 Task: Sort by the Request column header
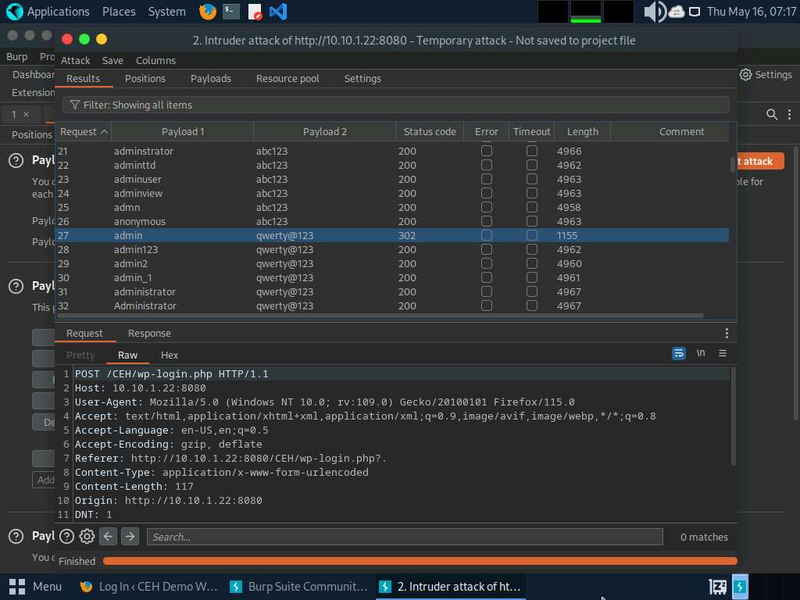[83, 132]
